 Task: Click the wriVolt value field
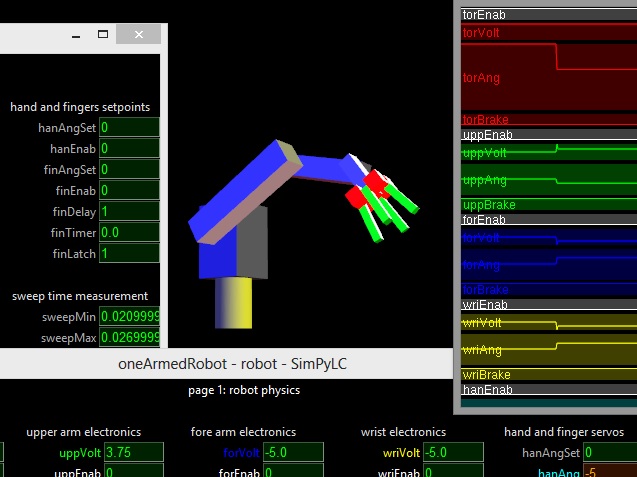453,452
